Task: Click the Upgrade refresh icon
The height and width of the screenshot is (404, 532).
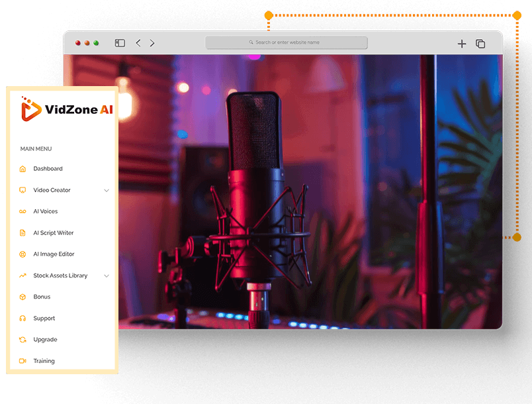Action: [x=22, y=340]
